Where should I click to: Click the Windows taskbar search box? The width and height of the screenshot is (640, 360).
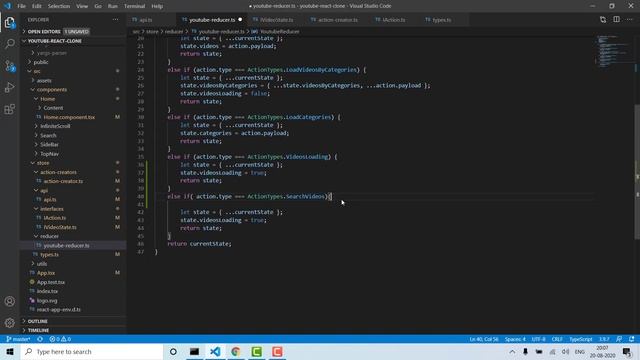coord(92,351)
